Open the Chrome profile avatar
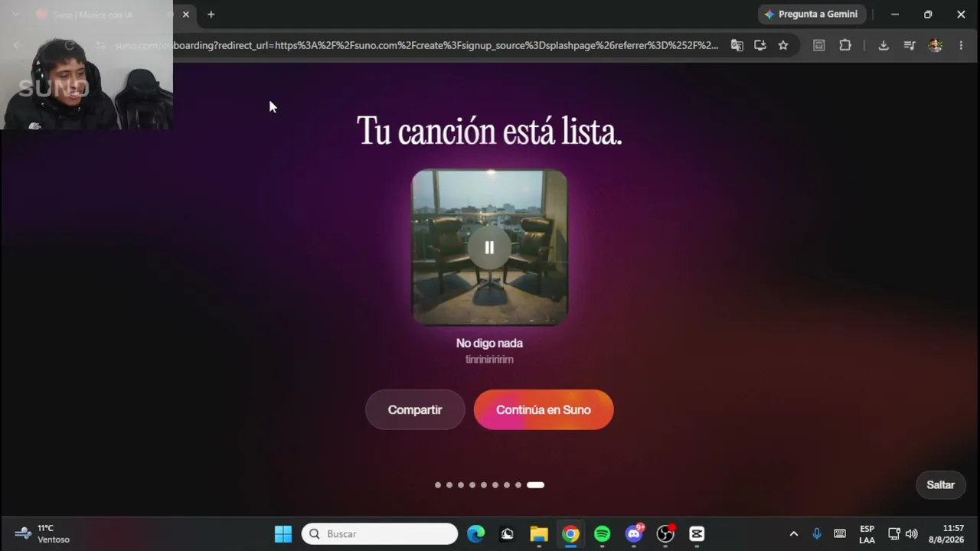 (x=935, y=45)
